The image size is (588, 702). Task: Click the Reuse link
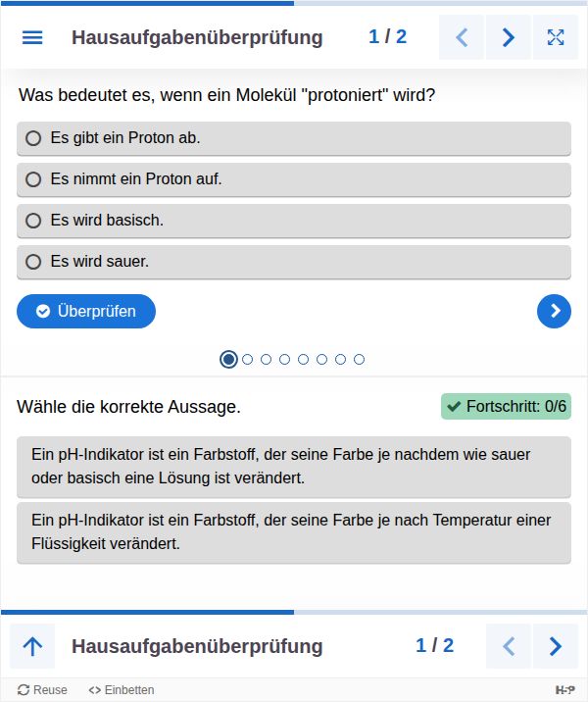tap(43, 690)
